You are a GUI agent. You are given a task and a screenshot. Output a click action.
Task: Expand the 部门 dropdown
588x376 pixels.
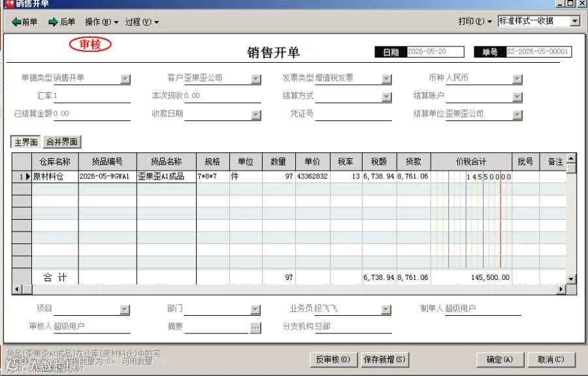tap(255, 309)
